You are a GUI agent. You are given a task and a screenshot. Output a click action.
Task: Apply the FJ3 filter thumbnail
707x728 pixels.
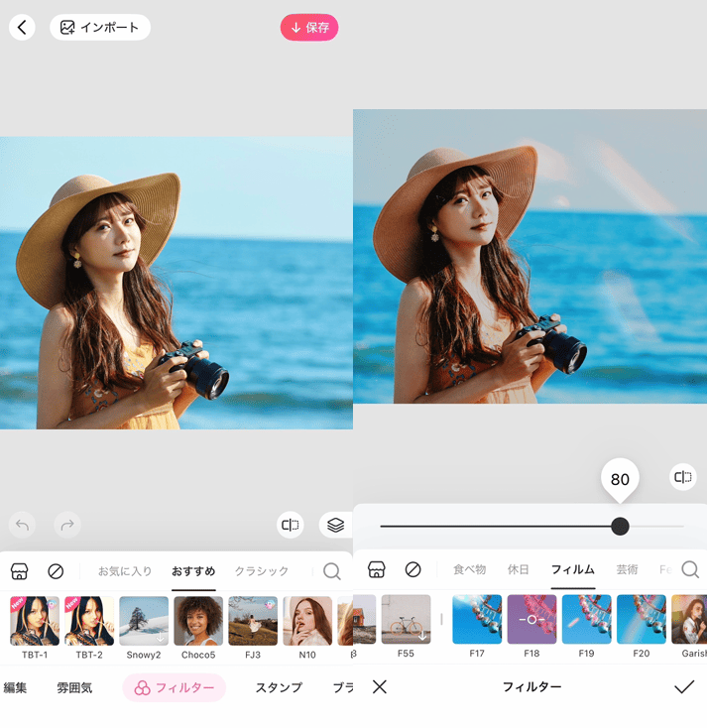(x=253, y=621)
